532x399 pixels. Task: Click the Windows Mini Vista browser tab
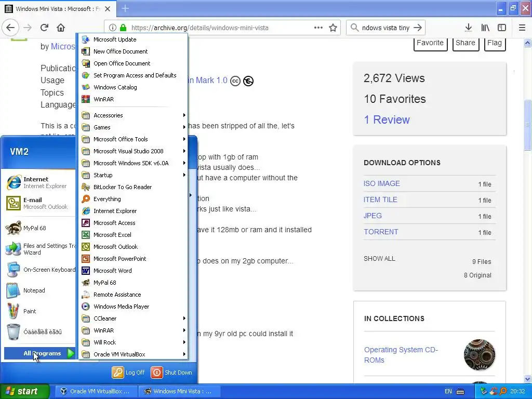(x=58, y=9)
